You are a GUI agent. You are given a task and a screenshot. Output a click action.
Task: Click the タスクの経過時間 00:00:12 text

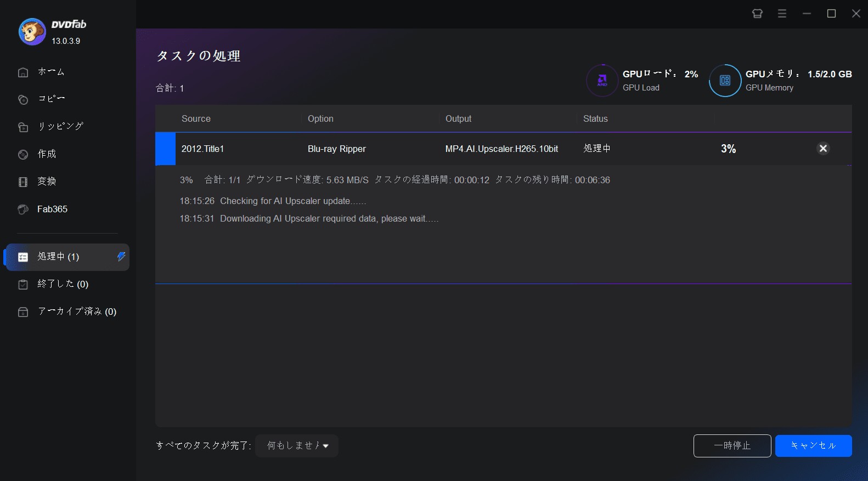[432, 180]
